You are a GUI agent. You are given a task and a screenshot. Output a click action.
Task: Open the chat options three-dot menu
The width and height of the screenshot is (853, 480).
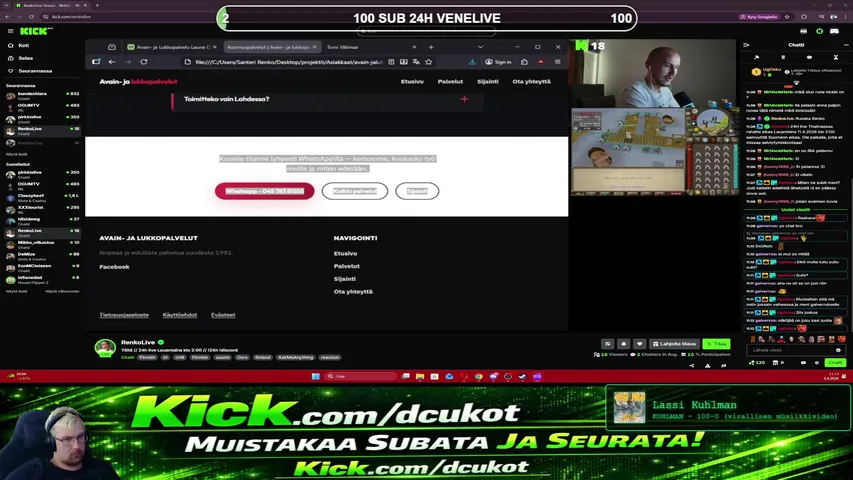tap(846, 45)
